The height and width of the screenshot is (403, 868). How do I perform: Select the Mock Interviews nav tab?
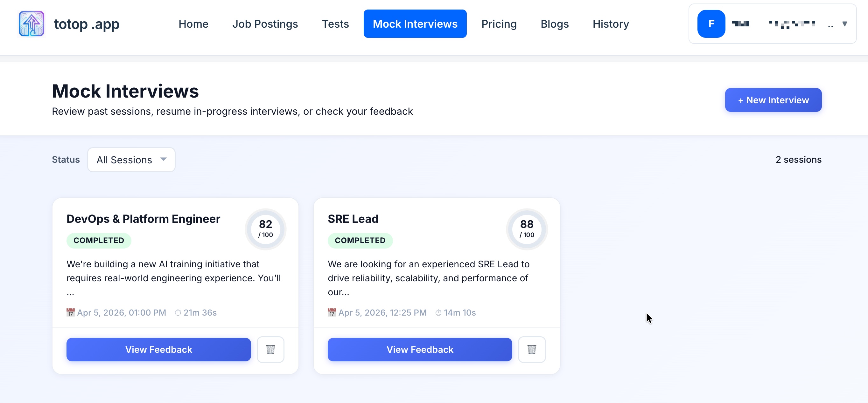pyautogui.click(x=415, y=24)
